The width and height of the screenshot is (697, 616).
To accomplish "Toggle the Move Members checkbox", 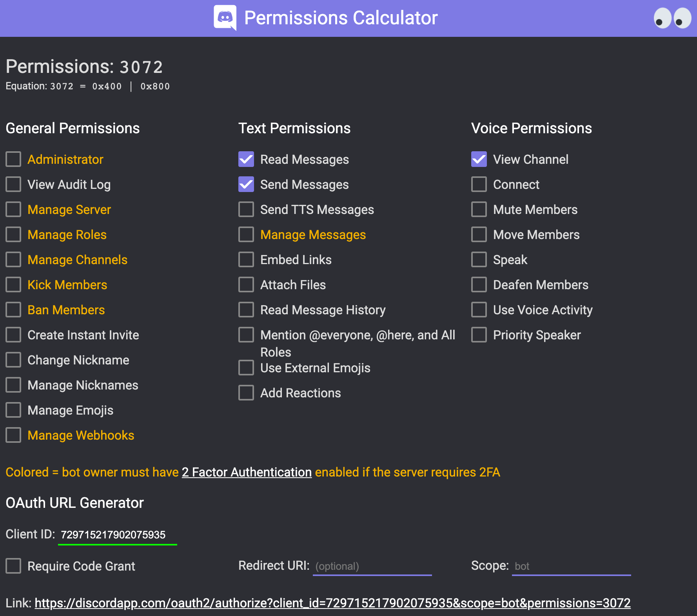I will point(479,234).
